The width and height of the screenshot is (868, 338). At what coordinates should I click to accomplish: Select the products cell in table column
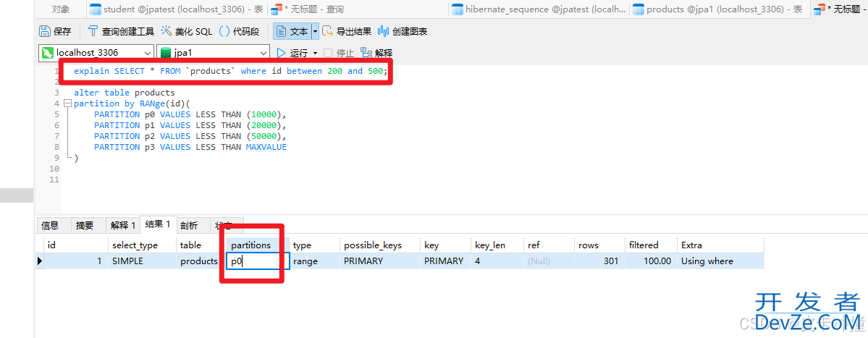(201, 261)
